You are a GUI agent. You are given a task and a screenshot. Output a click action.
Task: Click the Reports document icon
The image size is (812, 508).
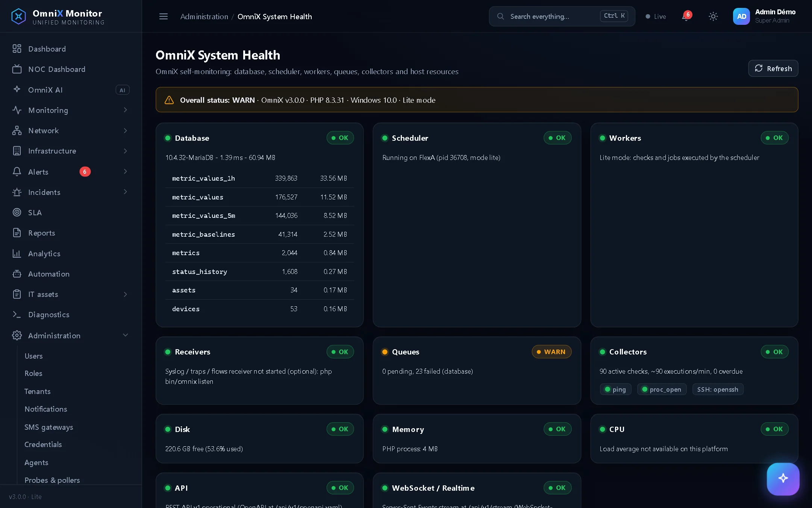coord(17,233)
